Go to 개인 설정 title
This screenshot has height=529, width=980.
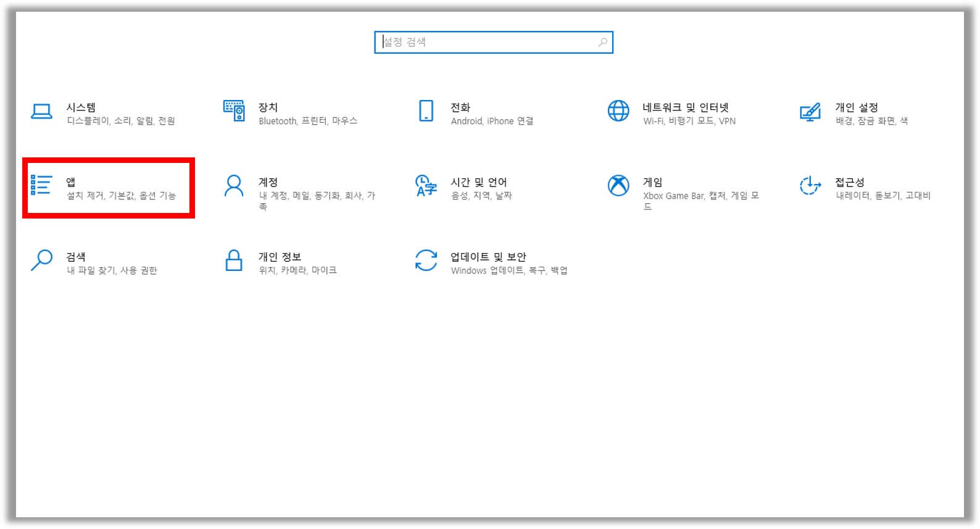tap(857, 107)
